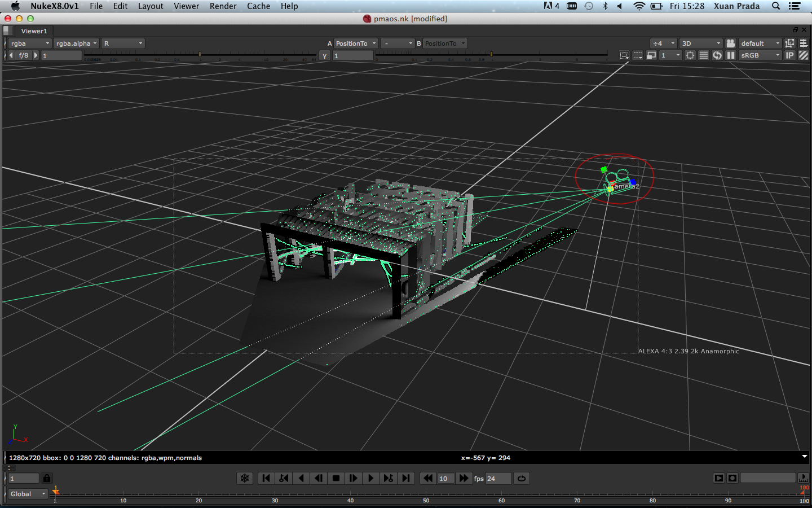Image resolution: width=812 pixels, height=508 pixels.
Task: Toggle the loop playback mode button
Action: click(522, 478)
